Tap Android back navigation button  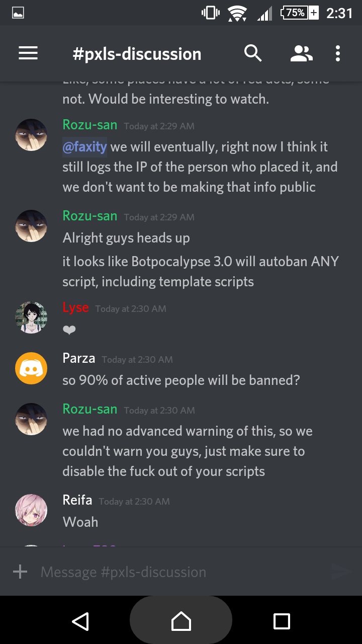click(x=80, y=621)
